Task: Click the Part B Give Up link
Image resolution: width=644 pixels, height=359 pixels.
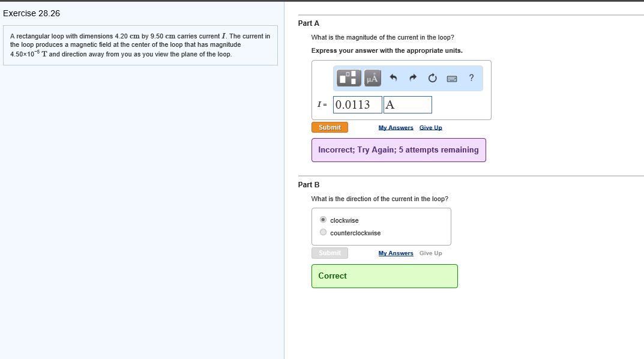Action: (x=430, y=253)
